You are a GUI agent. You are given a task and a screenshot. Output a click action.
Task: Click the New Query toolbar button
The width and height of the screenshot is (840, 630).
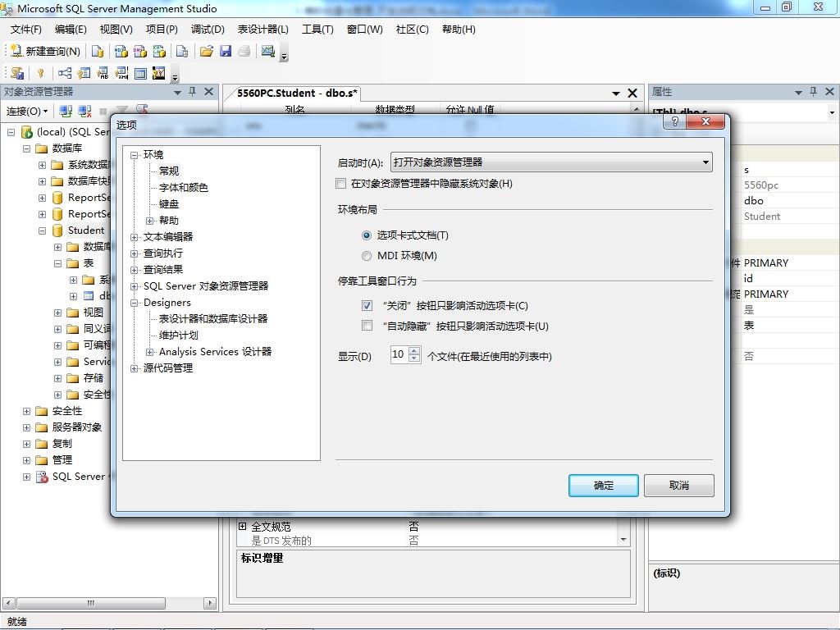tap(46, 52)
